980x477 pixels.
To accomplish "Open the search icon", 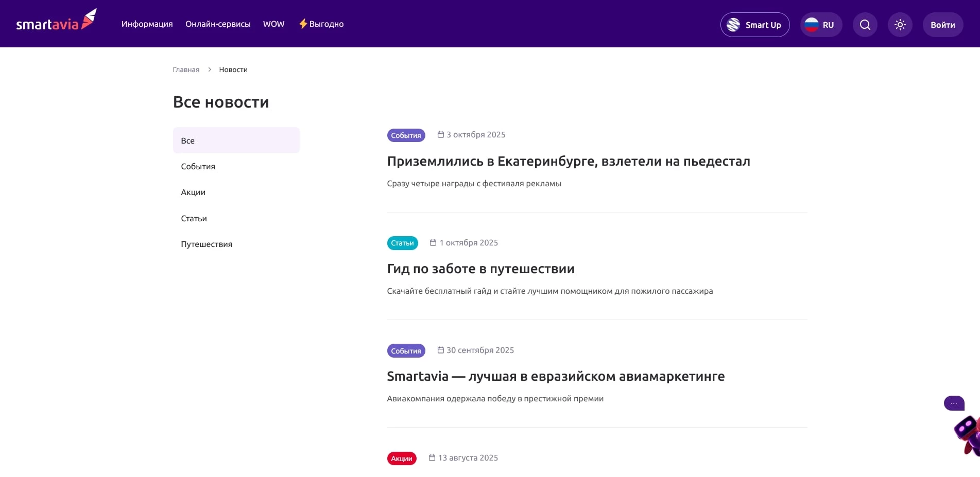I will (x=865, y=24).
